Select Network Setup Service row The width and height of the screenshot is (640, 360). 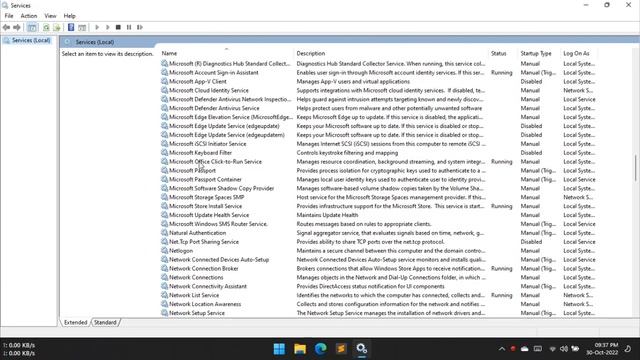378,313
